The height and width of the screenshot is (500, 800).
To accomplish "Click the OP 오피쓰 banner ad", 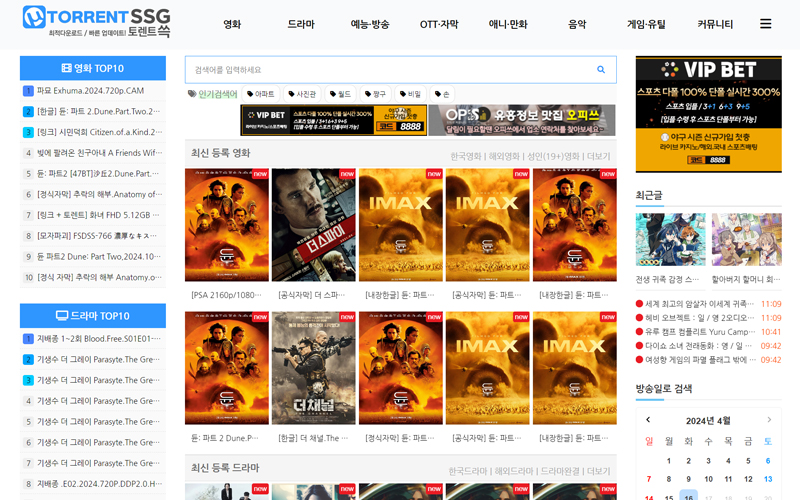I will pyautogui.click(x=522, y=120).
